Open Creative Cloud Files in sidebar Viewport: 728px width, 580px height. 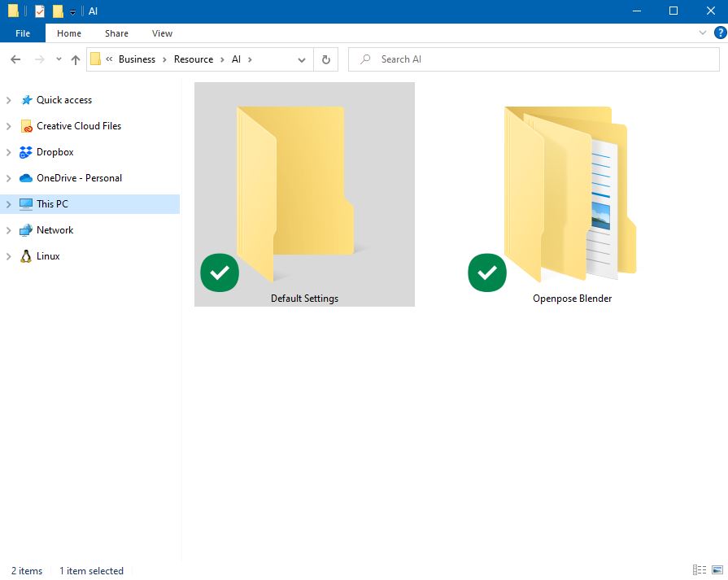[x=79, y=126]
